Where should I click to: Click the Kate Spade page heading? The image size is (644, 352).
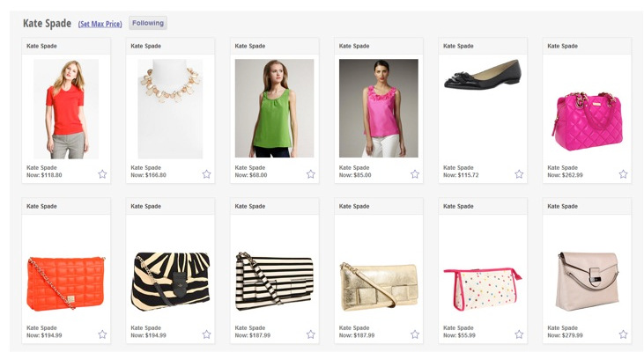coord(47,24)
